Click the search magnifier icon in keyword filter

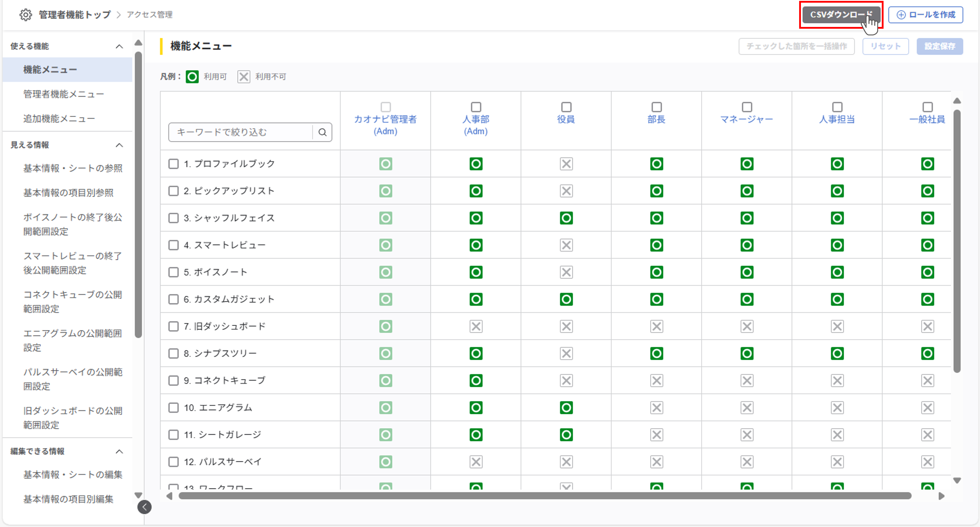click(x=322, y=132)
